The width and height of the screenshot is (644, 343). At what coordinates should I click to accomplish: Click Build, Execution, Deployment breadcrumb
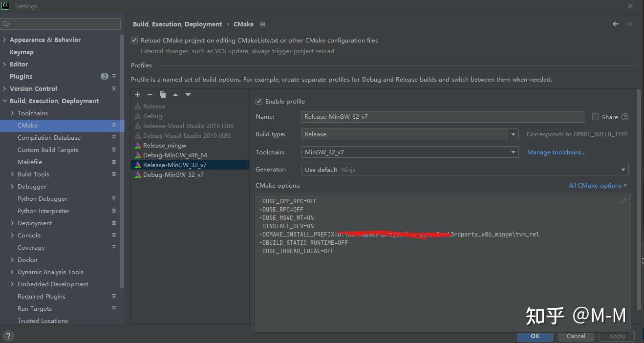177,24
